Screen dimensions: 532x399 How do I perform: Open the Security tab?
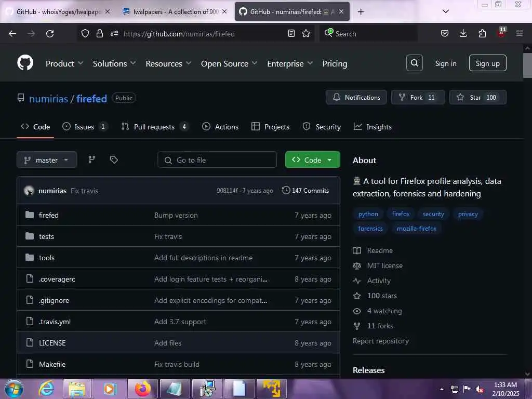[322, 127]
